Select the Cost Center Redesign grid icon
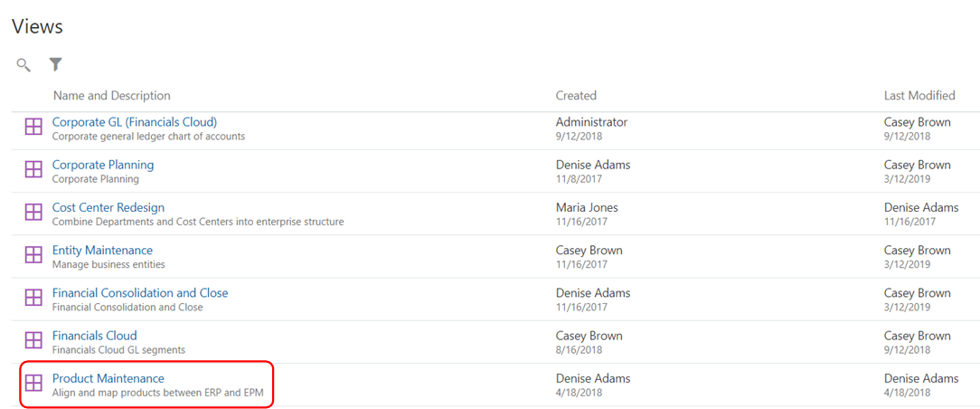 33,212
